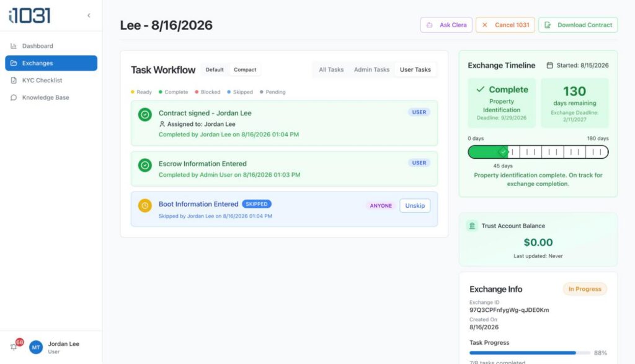Screen dimensions: 635x364
Task: Click the $0.00 trust balance
Action: [538, 242]
